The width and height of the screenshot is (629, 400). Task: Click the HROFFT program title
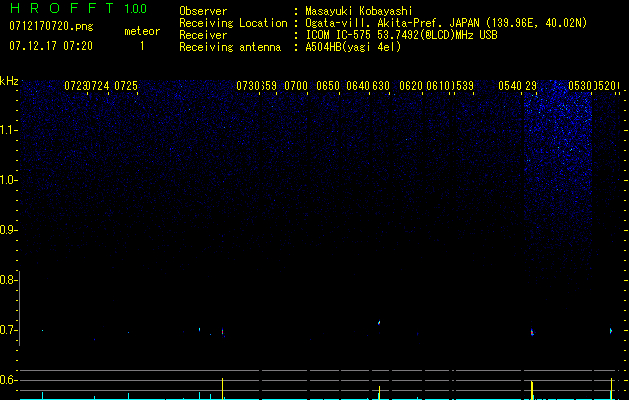pos(62,8)
